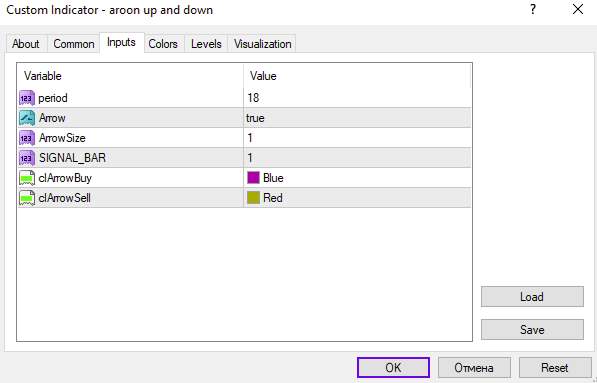Select the color-type icon beside clArrowSell

point(27,198)
